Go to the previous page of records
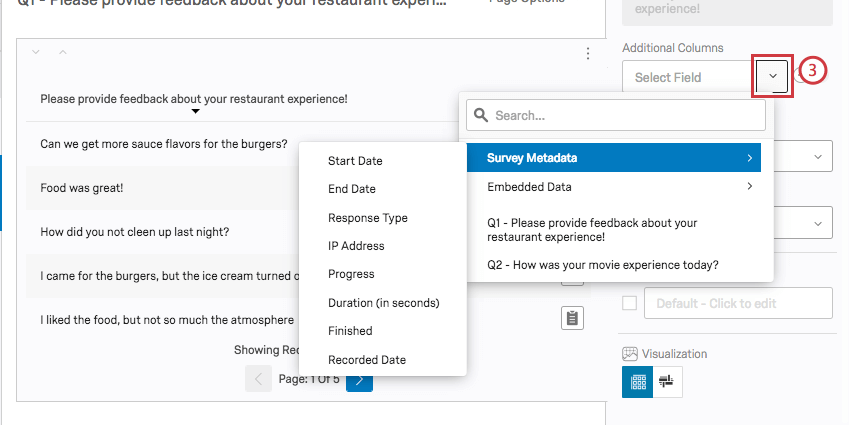 tap(258, 379)
